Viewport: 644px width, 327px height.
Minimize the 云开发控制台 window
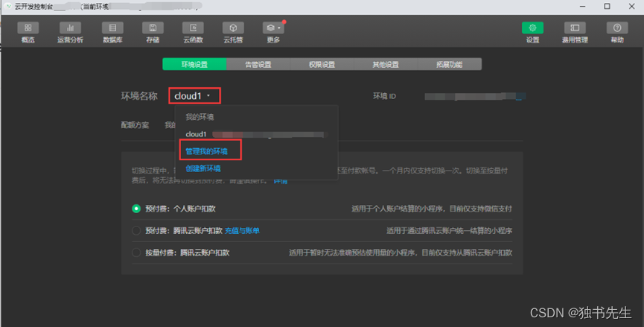click(x=583, y=6)
